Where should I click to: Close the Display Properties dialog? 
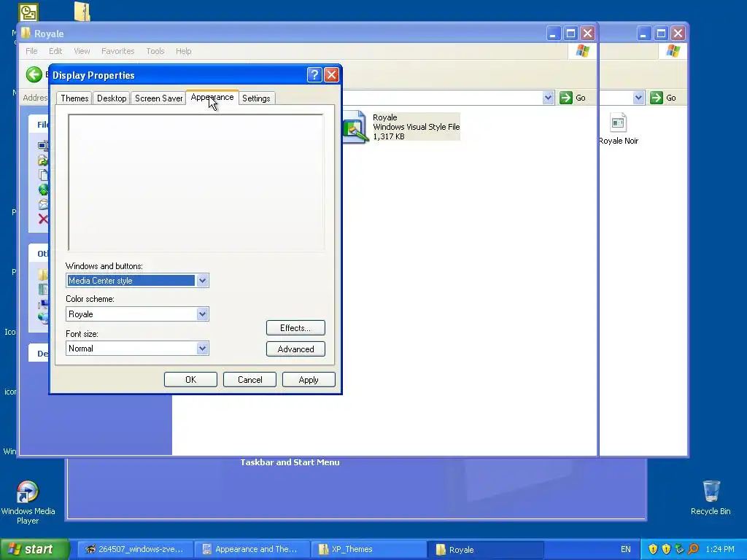(x=331, y=75)
